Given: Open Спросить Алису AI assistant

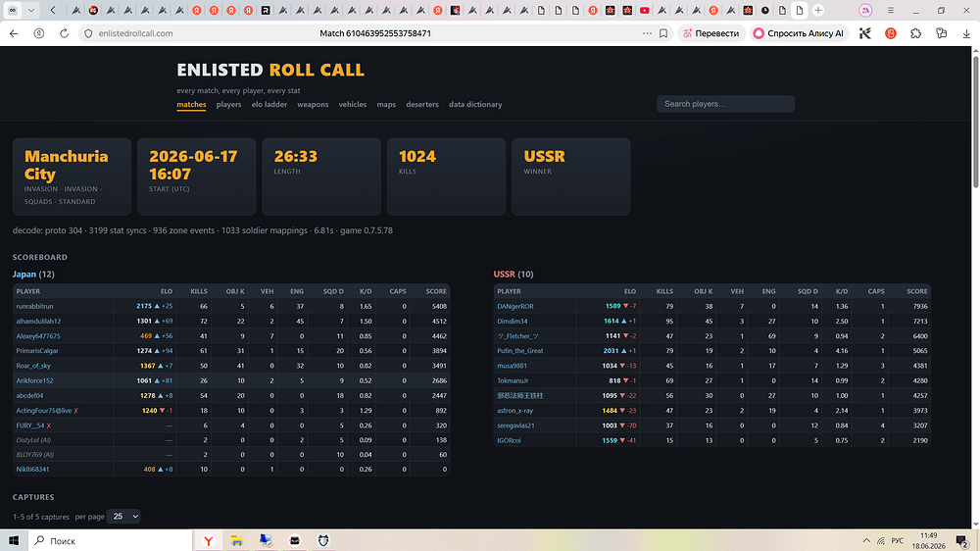Looking at the screenshot, I should coord(799,33).
